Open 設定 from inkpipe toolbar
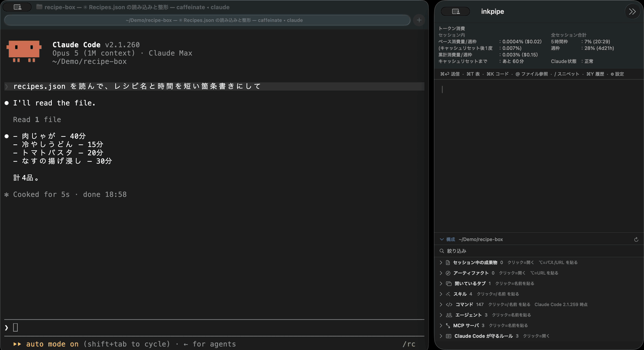 coord(617,74)
